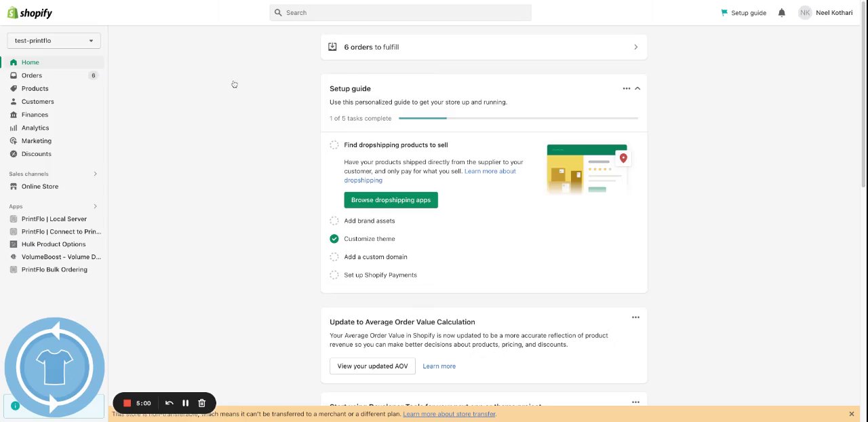Image resolution: width=868 pixels, height=422 pixels.
Task: Click Learn more about dropshipping link
Action: (430, 176)
